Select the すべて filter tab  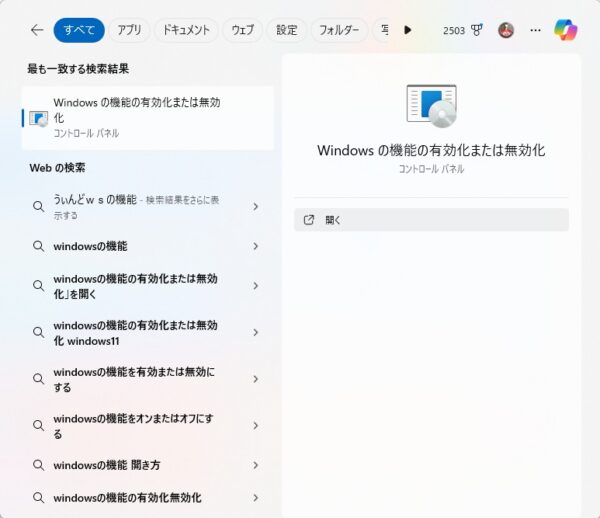(x=79, y=30)
